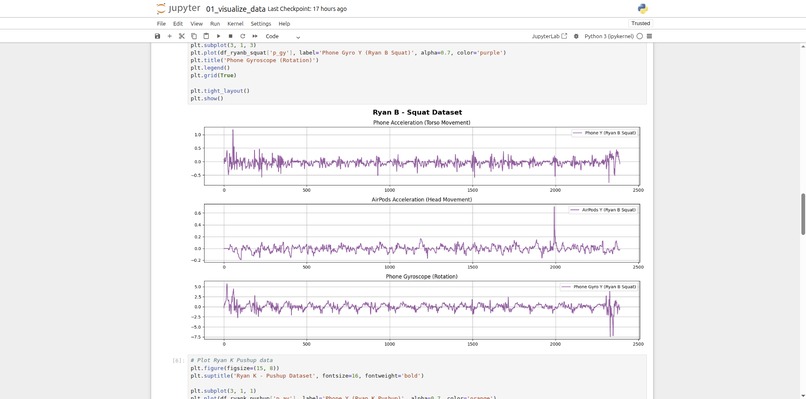Open the Settings menu
806x399 pixels.
click(x=261, y=24)
